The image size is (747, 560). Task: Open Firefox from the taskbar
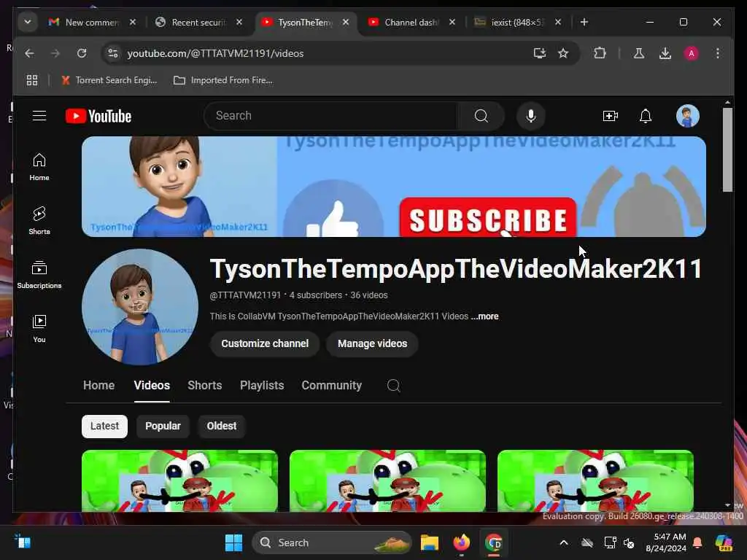coord(461,542)
